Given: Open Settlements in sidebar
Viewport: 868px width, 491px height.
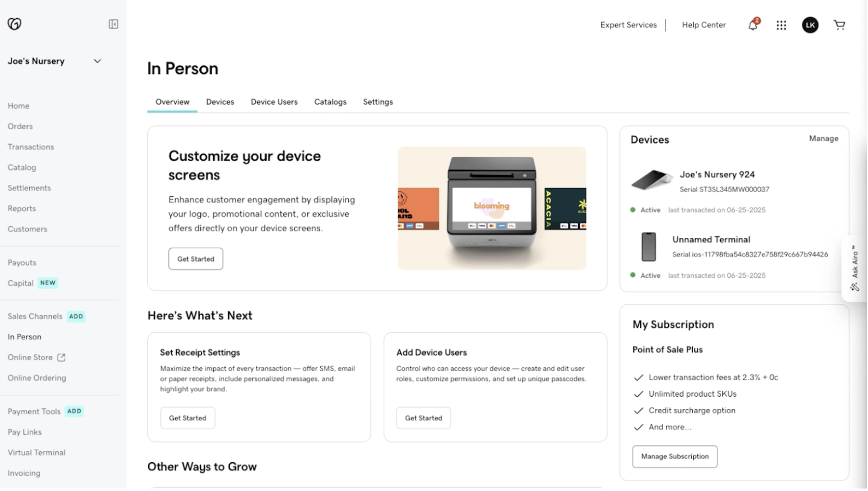Looking at the screenshot, I should (29, 188).
